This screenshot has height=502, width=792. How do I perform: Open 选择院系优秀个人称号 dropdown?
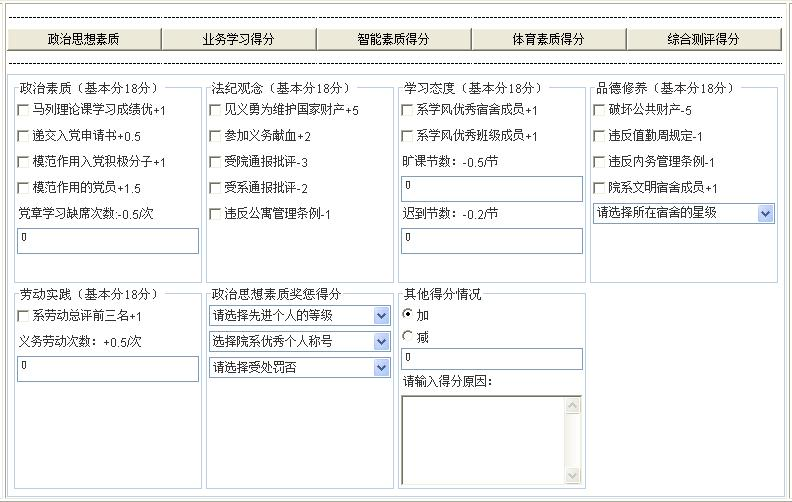[x=300, y=342]
